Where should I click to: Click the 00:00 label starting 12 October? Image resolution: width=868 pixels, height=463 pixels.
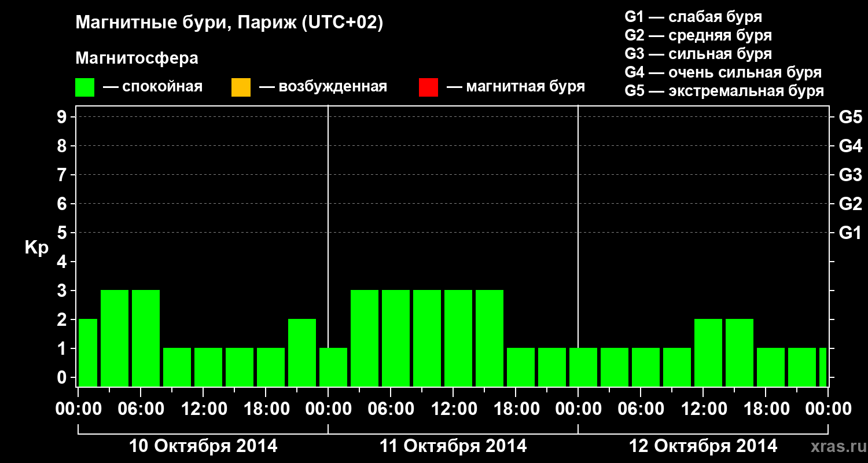pos(578,409)
